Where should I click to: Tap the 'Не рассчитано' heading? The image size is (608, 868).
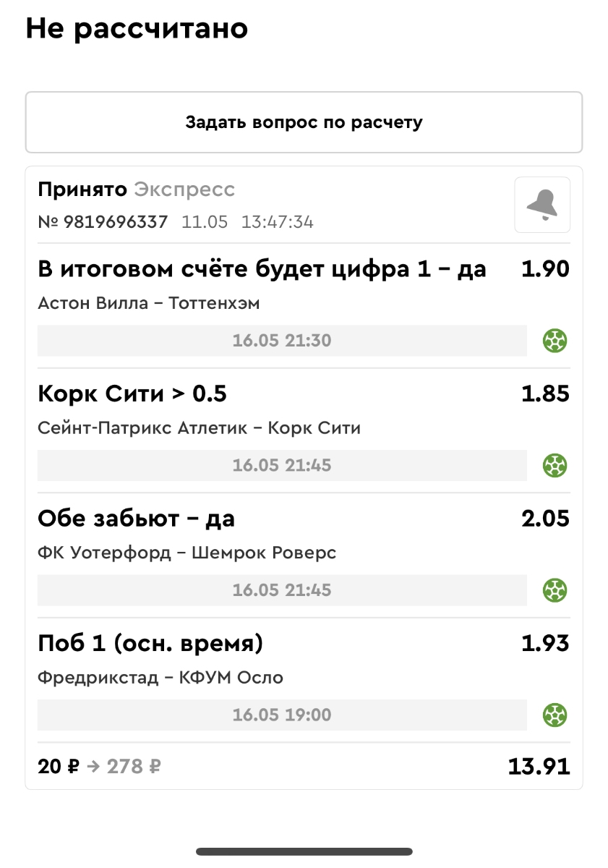click(137, 29)
